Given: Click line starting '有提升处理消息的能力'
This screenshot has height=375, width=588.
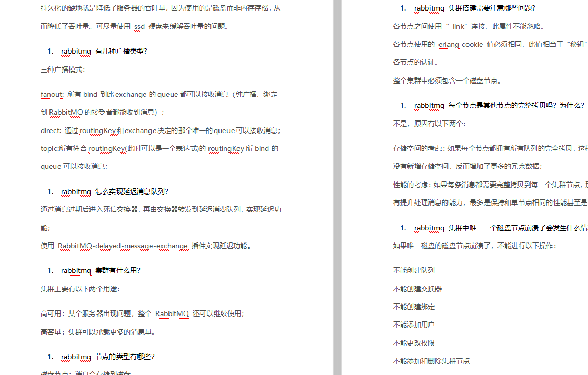Looking at the screenshot, I should tap(491, 202).
